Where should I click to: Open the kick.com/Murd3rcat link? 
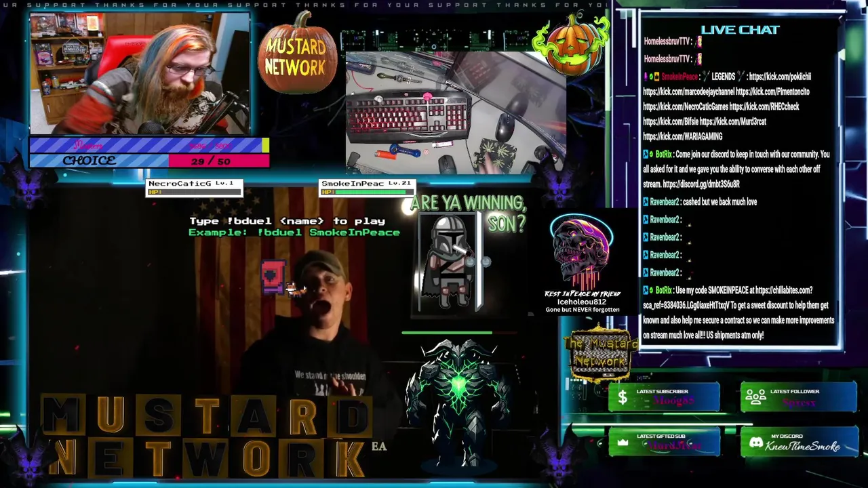[x=733, y=121]
